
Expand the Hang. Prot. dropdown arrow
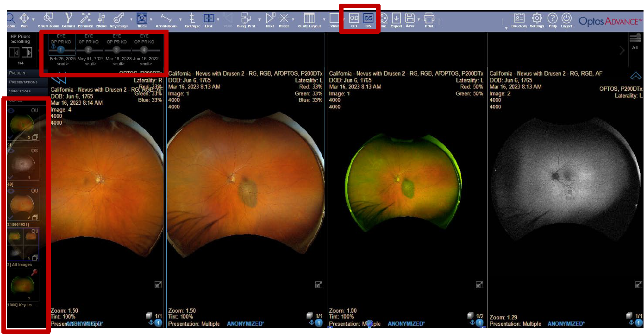tap(259, 19)
